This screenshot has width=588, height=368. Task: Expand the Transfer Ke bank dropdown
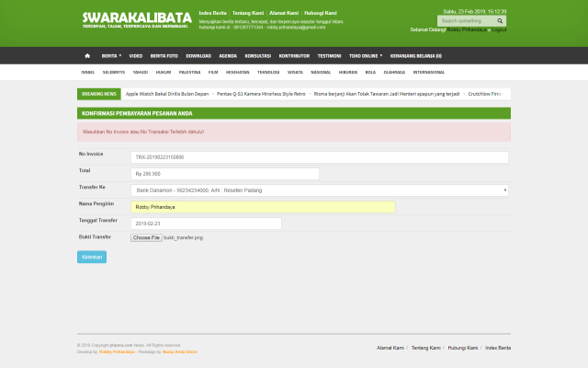(x=319, y=190)
